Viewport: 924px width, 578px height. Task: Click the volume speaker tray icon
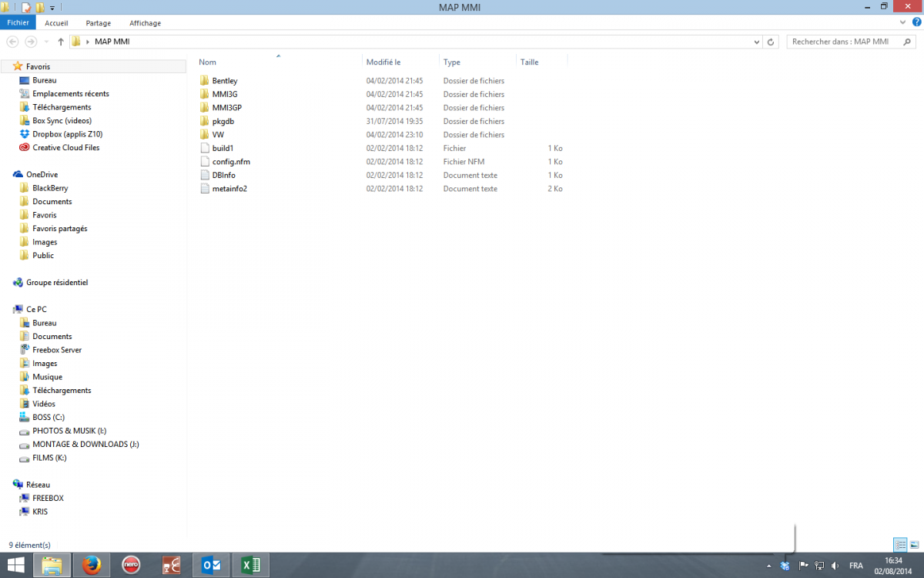[835, 566]
